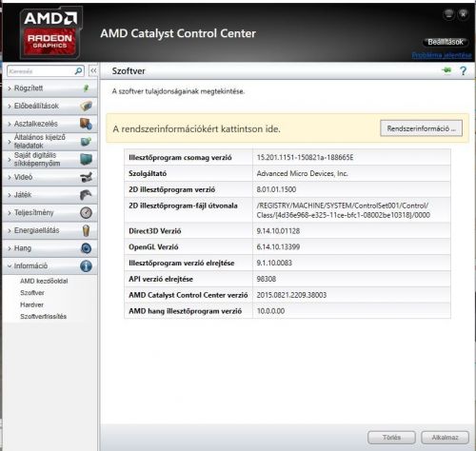Screen dimensions: 476x451
Task: Open AMD kezdőoldal page
Action: coord(44,281)
